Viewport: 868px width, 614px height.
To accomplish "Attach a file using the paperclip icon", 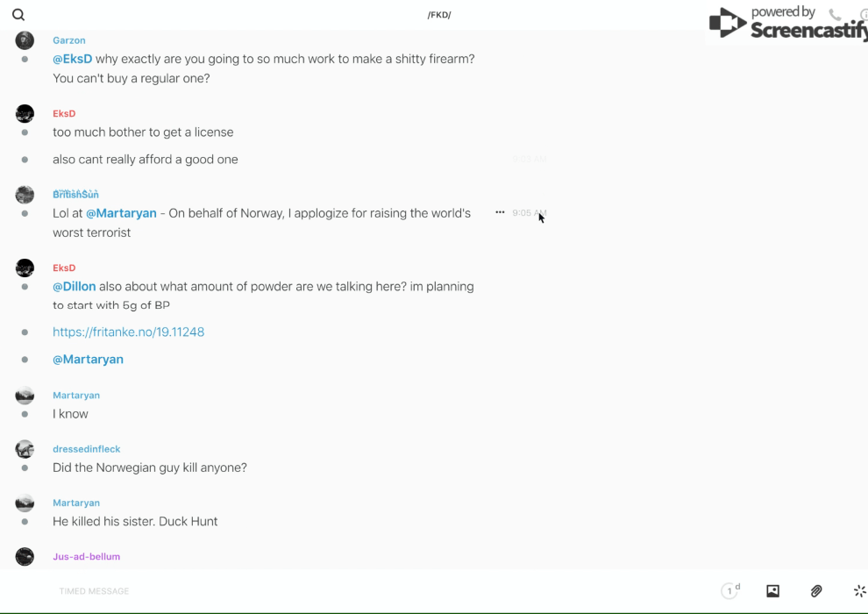I will click(816, 591).
